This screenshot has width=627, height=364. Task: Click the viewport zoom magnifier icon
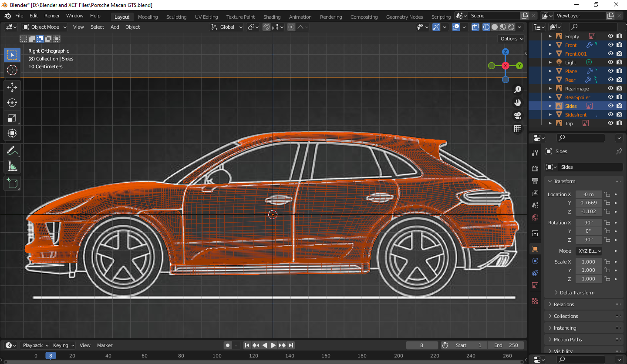pos(518,90)
